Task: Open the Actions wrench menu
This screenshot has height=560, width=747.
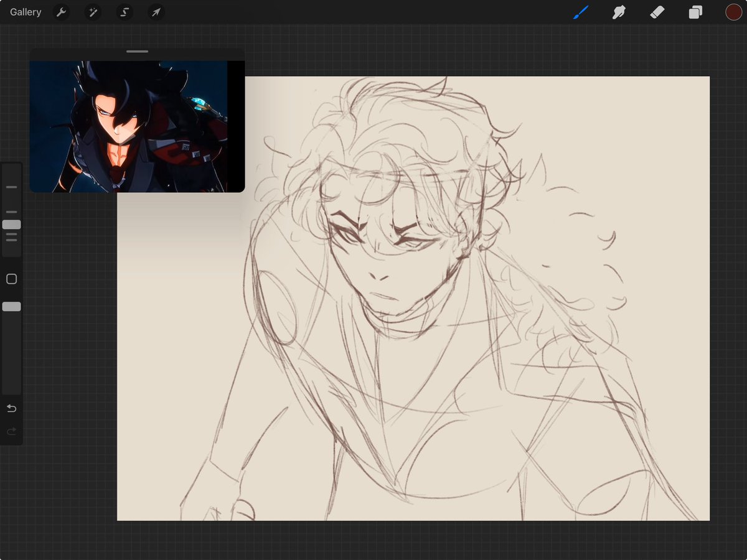Action: 61,12
